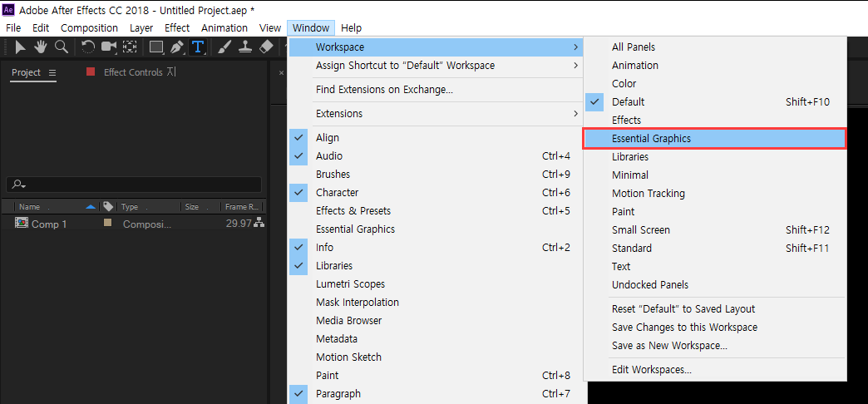The width and height of the screenshot is (868, 404).
Task: Click Save as New Workspace
Action: pyautogui.click(x=715, y=346)
